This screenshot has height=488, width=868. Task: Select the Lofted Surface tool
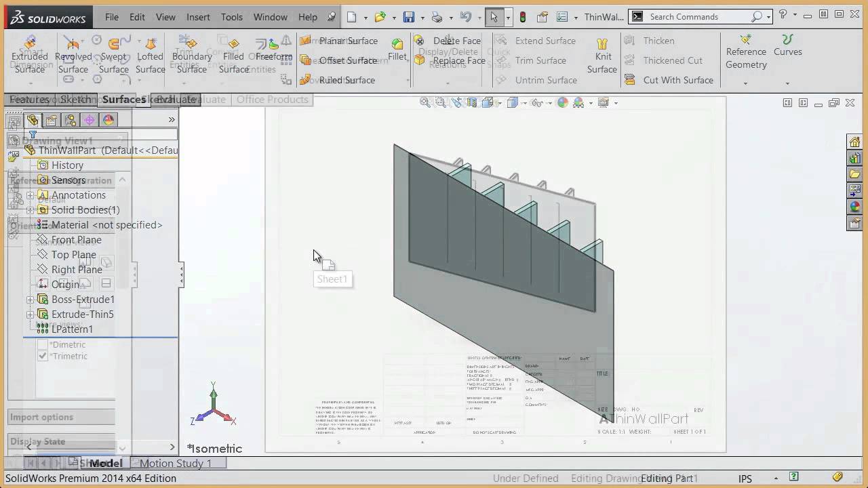[150, 56]
